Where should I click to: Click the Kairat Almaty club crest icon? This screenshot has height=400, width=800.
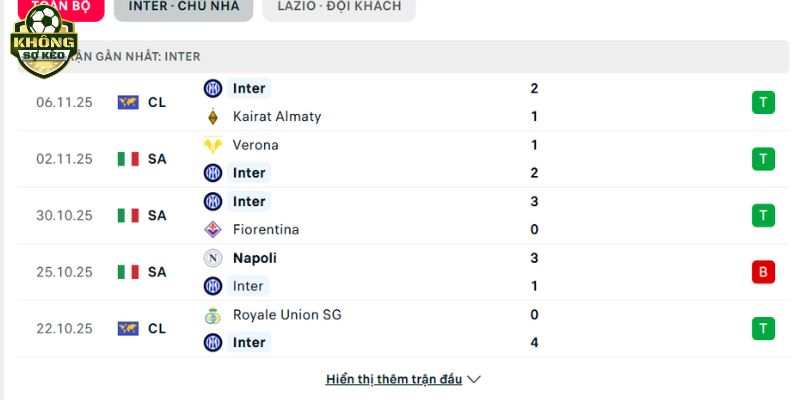click(x=212, y=116)
